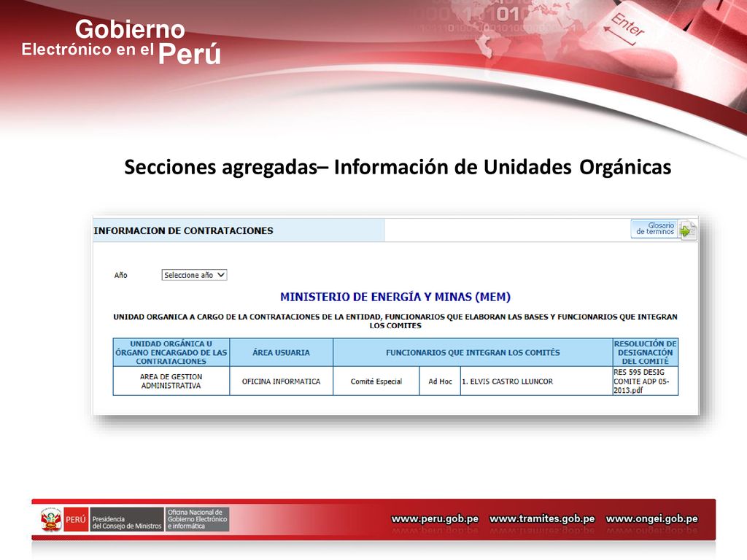Click the 'Gobierno Electrónico en el Perú' logo

[122, 42]
